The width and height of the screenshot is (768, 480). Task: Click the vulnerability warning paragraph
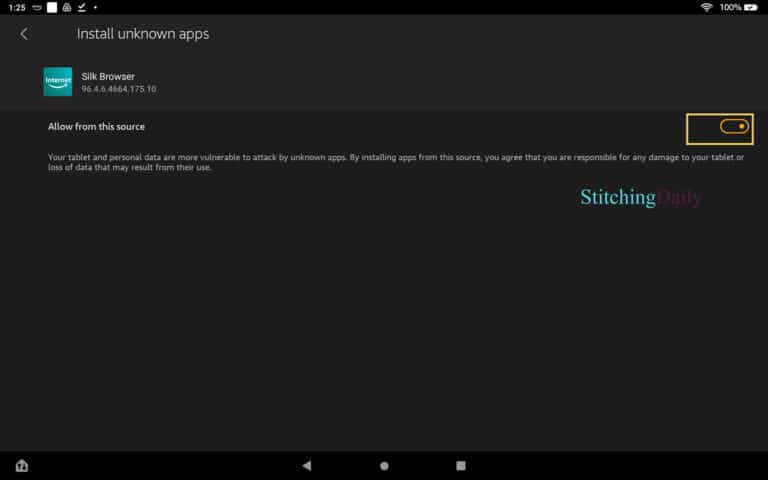point(396,162)
